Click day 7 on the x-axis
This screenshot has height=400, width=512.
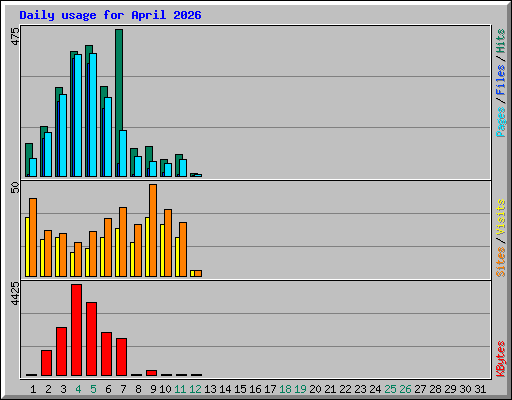click(x=123, y=389)
